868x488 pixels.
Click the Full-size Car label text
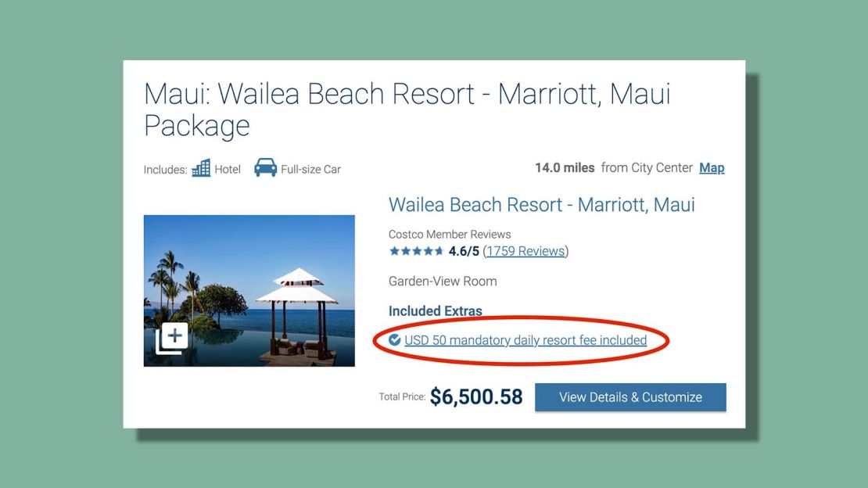pyautogui.click(x=310, y=170)
